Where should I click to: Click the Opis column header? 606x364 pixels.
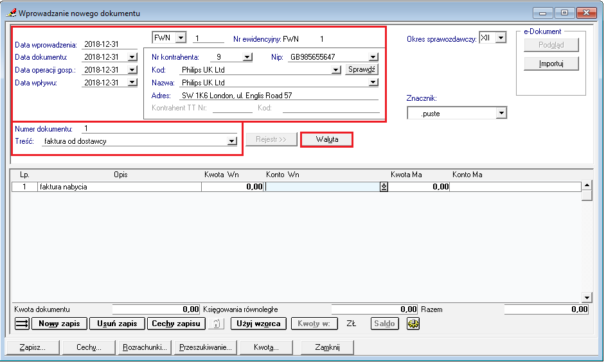coord(121,175)
